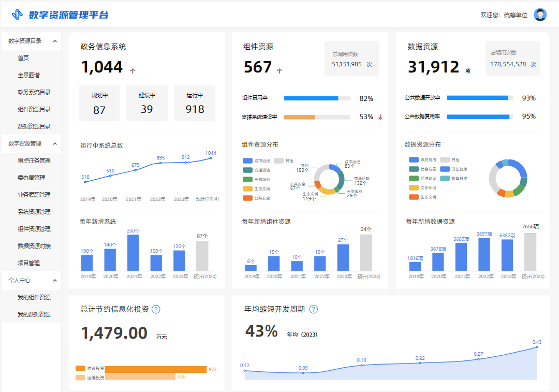Screen dimensions: 559x392
Task: Click the gray 87个 forecast bar
Action: tap(202, 256)
